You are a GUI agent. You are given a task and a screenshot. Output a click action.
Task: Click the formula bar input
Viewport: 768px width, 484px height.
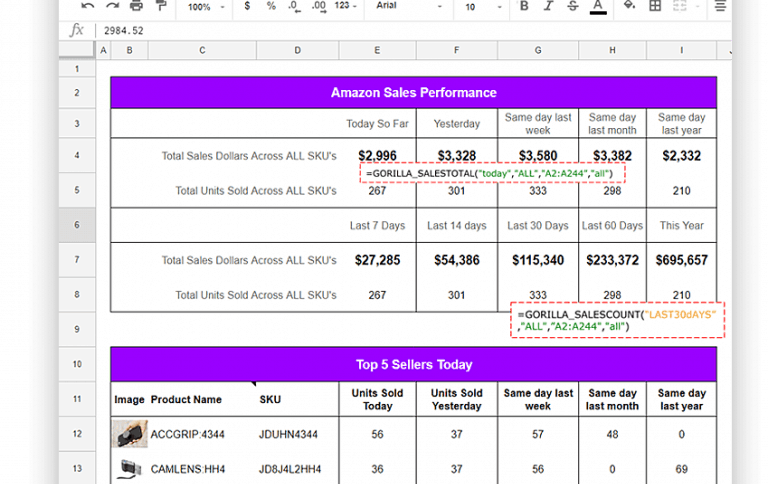[x=400, y=30]
